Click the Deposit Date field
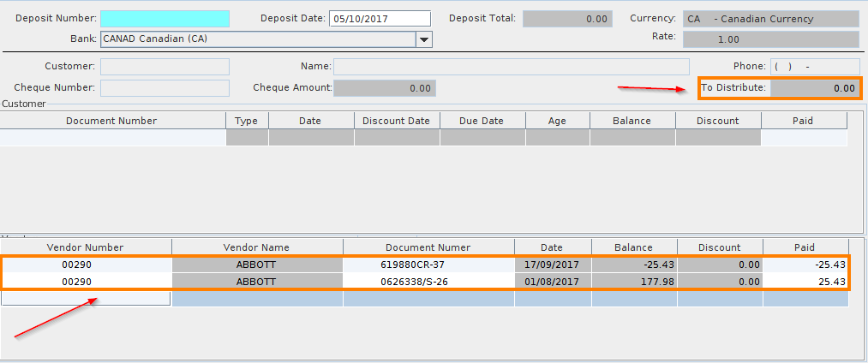 (380, 19)
